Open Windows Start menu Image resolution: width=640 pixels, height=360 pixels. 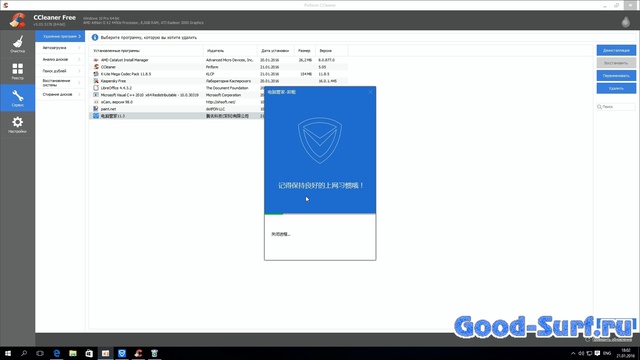click(x=8, y=353)
